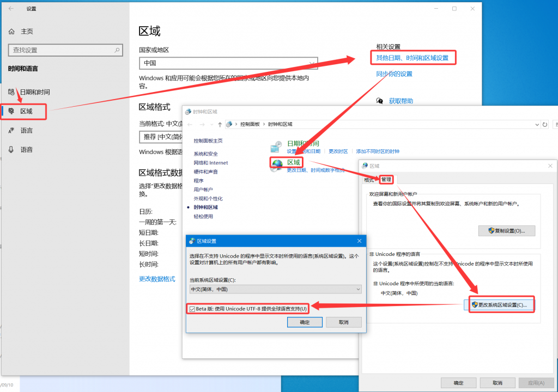Expand the Control Panel address bar history dropdown
This screenshot has height=392, width=558.
(x=537, y=125)
